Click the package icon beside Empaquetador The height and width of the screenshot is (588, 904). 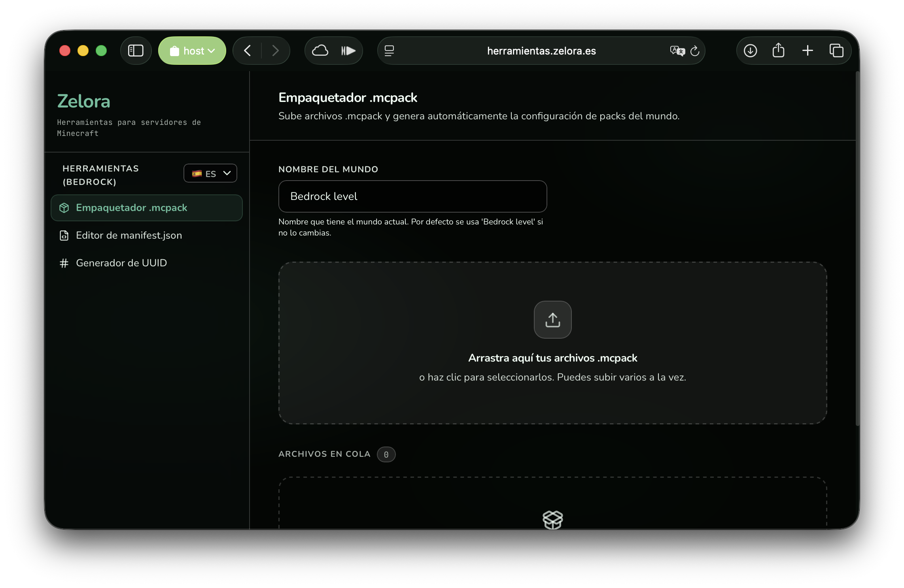coord(64,208)
